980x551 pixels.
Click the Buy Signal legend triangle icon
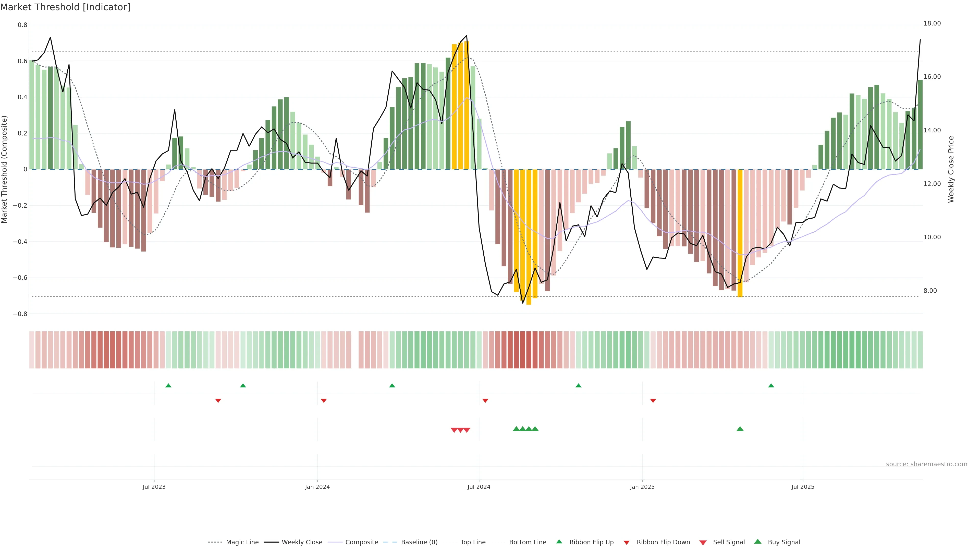[x=757, y=542]
